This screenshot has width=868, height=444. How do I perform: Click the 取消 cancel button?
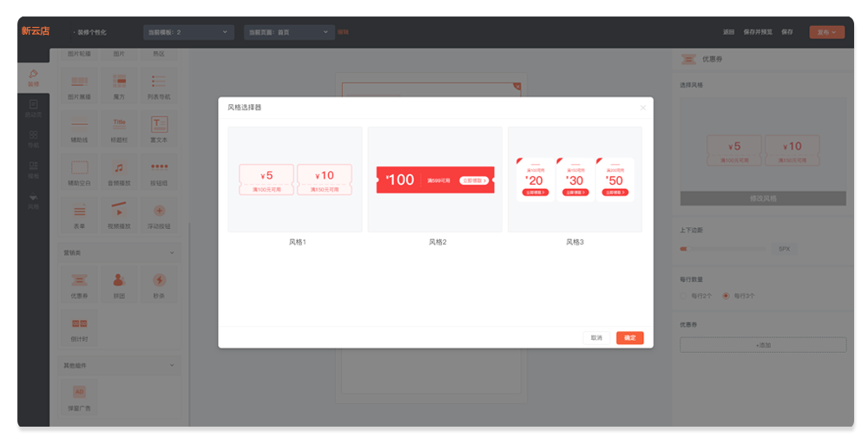(596, 337)
